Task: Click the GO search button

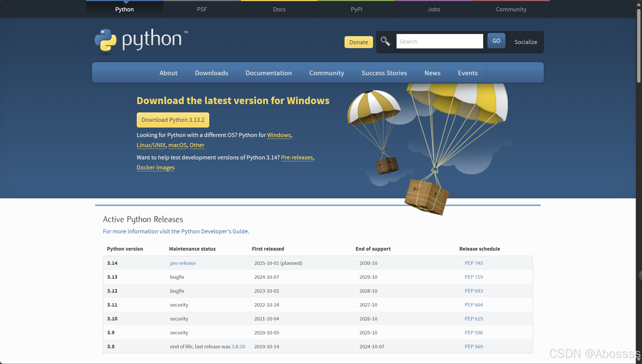Action: click(x=496, y=41)
